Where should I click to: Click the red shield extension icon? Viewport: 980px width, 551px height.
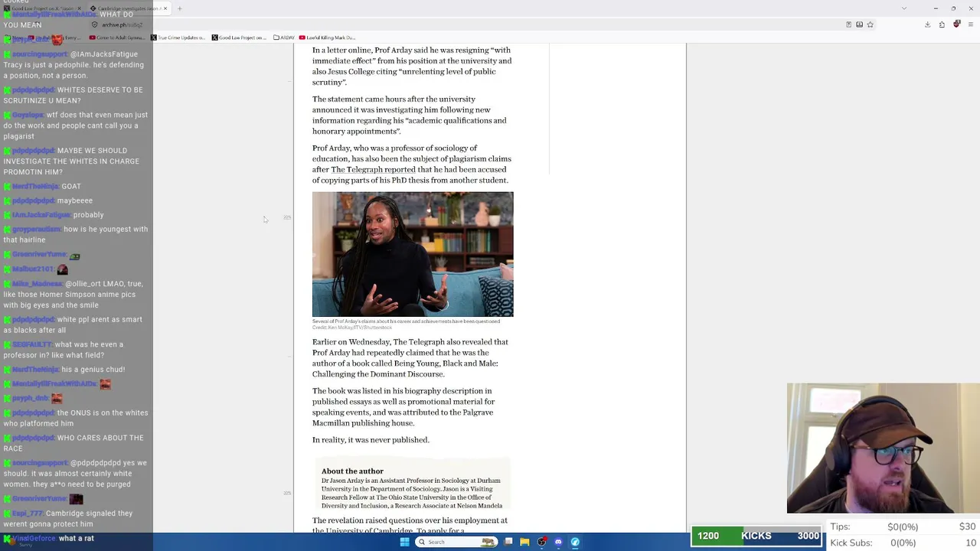coord(956,24)
